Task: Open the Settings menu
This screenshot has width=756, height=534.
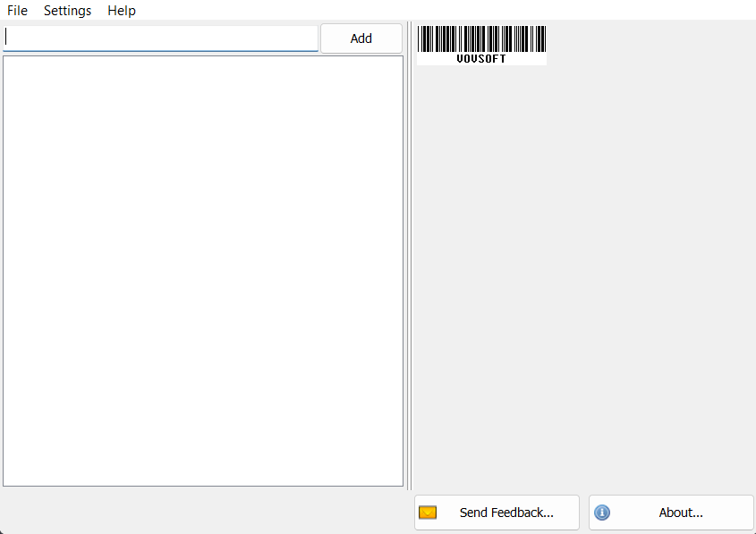Action: [x=67, y=10]
